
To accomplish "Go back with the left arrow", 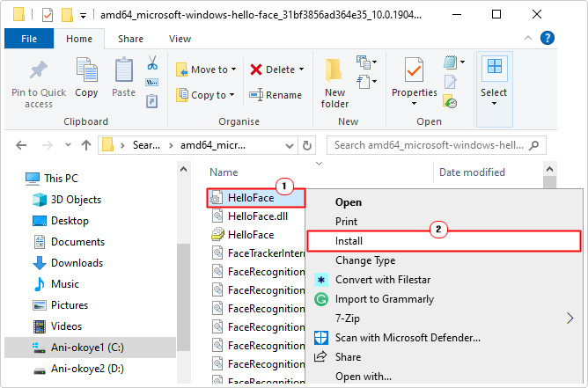I will 21,145.
